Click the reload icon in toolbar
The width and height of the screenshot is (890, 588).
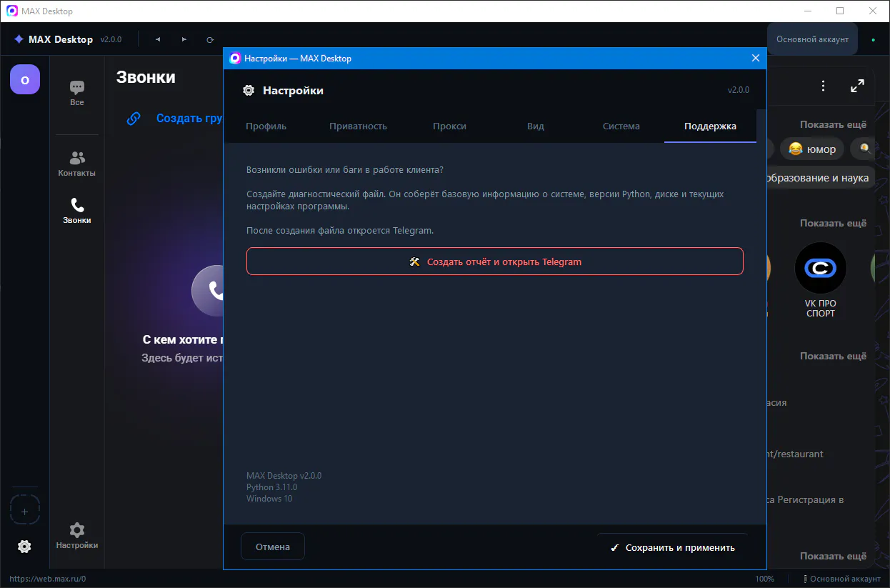click(x=210, y=39)
